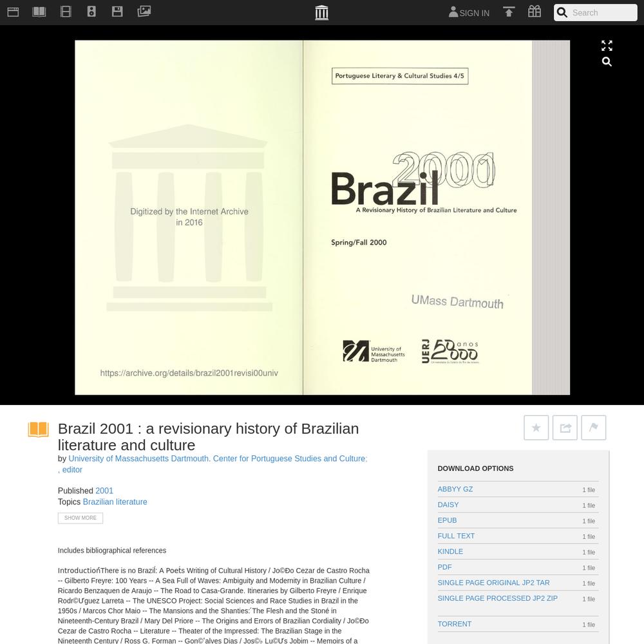Screen dimensions: 644x644
Task: Download the TORRENT file
Action: [455, 624]
